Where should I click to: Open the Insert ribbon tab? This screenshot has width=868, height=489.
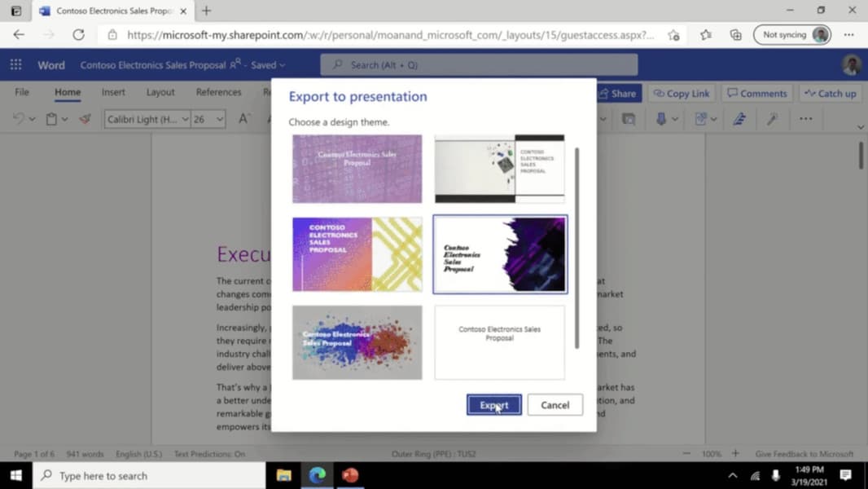(x=113, y=92)
